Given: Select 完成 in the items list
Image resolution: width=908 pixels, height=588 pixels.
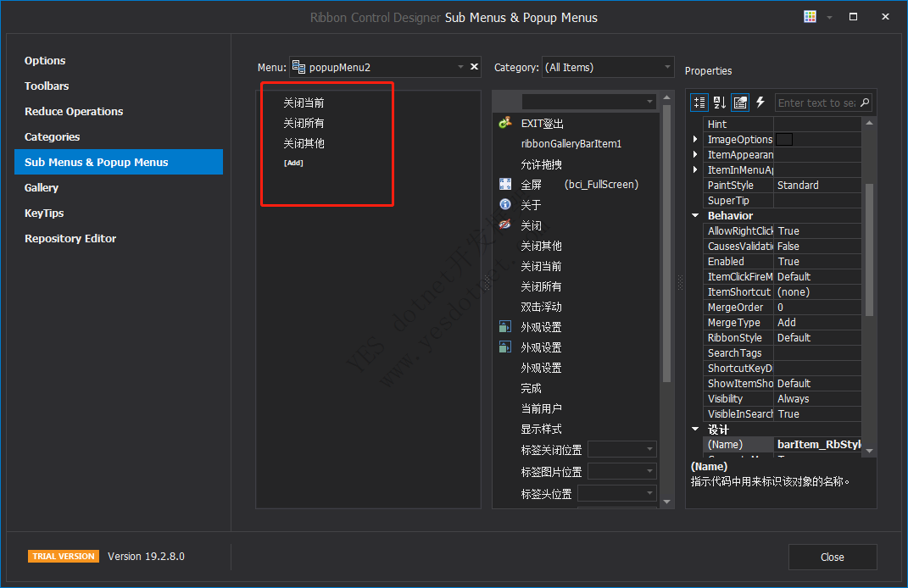Looking at the screenshot, I should tap(531, 388).
